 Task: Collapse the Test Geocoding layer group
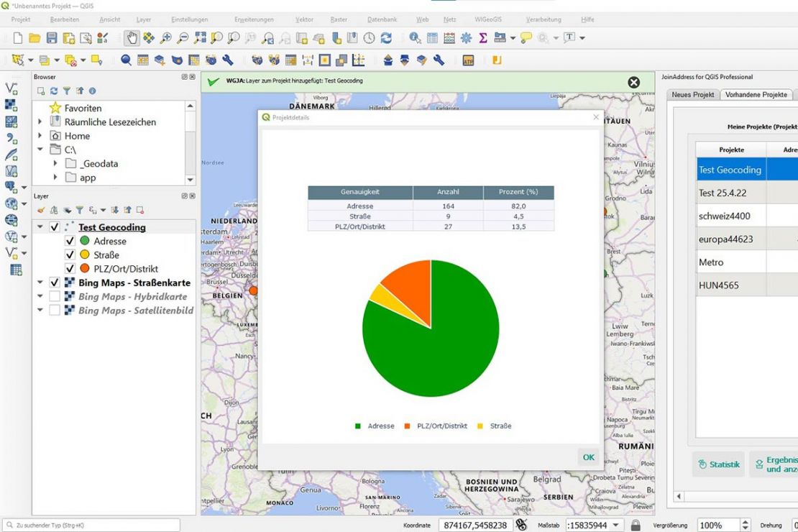pos(40,227)
